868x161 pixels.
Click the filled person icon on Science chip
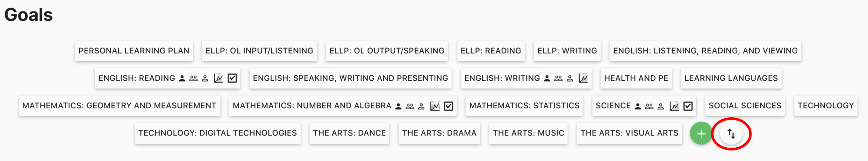637,106
